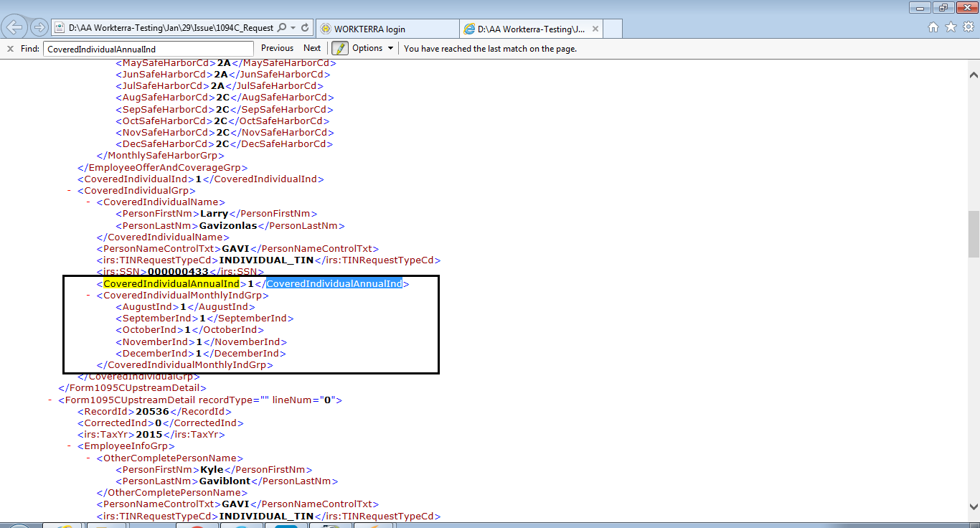Collapse the EmployeeInfoGrp XML node
Screen dimensions: 980x528
click(70, 446)
